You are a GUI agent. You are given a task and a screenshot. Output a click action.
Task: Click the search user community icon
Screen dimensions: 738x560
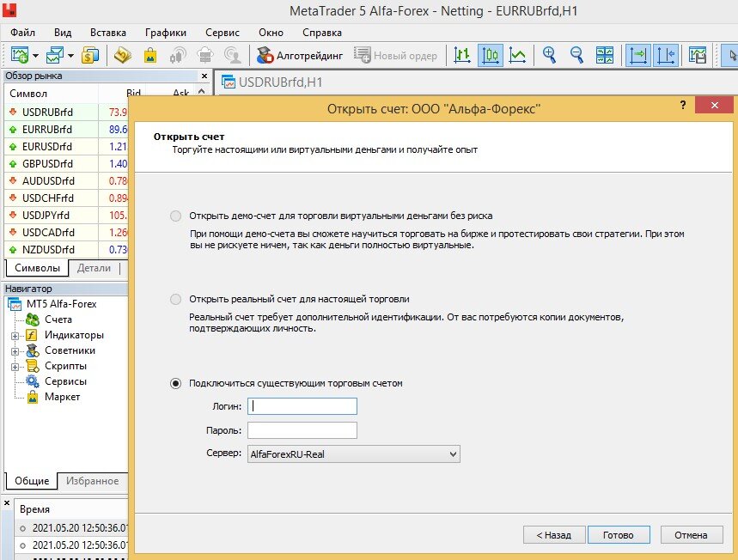[233, 55]
